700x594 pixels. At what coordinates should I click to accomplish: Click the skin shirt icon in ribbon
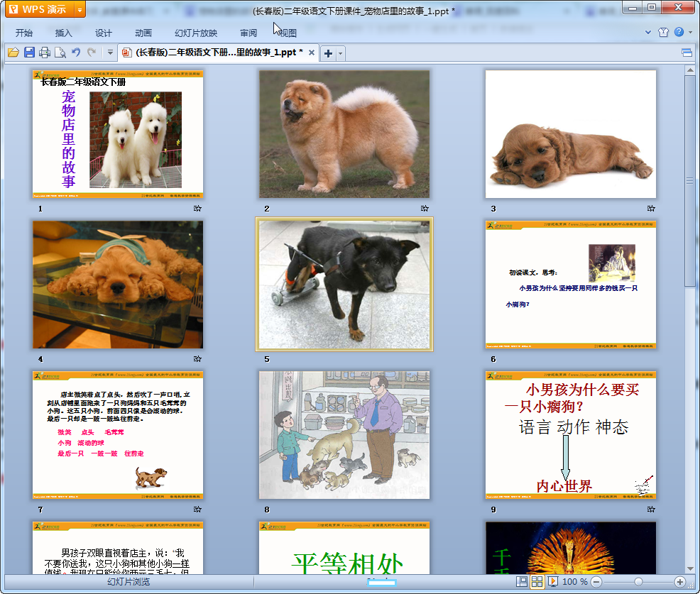coord(663,32)
